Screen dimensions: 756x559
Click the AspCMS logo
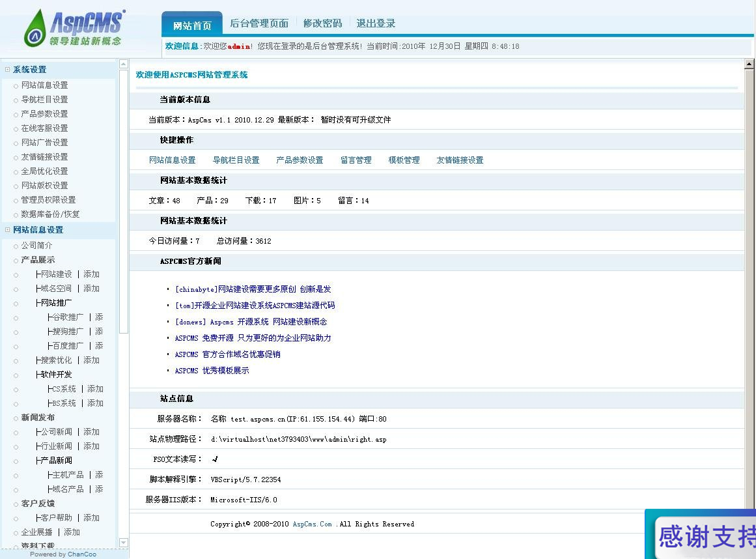[74, 28]
